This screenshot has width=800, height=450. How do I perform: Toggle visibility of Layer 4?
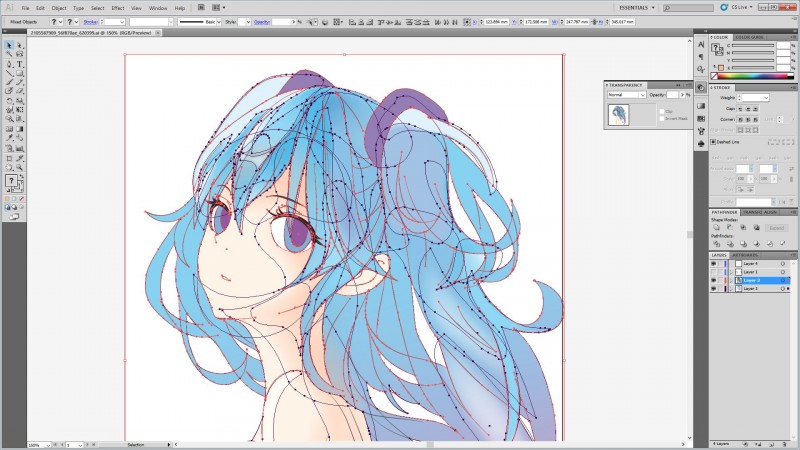(713, 263)
